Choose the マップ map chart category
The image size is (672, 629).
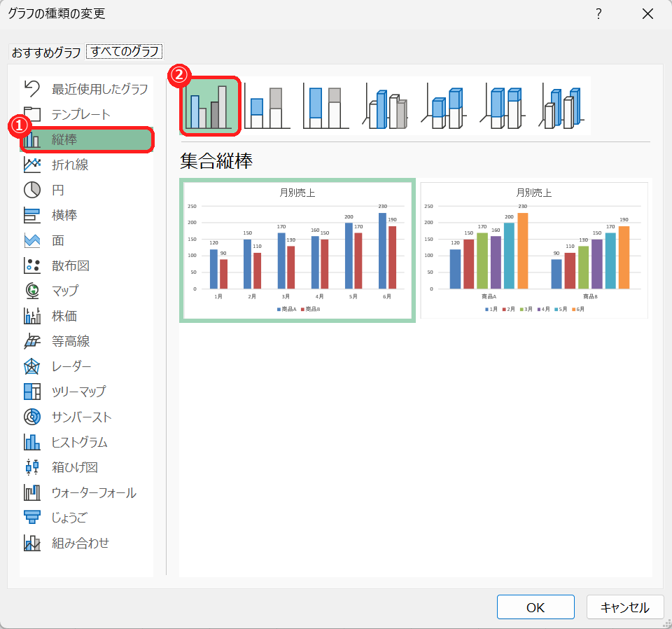coord(86,291)
